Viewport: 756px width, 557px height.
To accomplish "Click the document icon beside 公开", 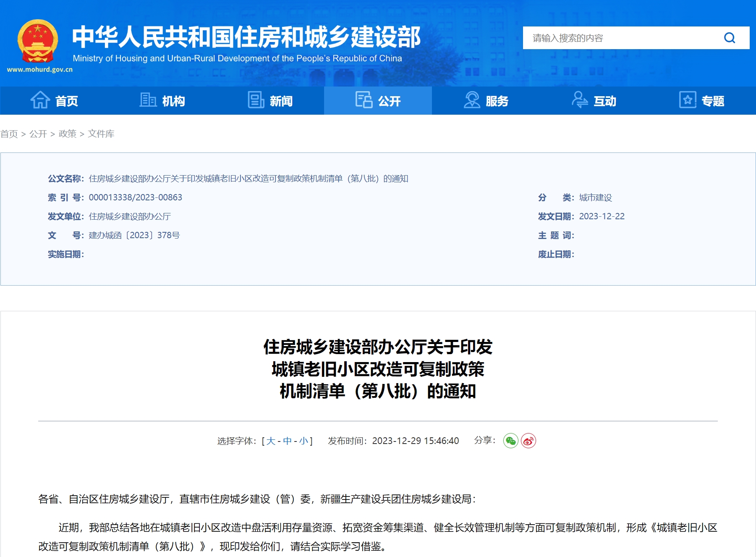I will 364,100.
